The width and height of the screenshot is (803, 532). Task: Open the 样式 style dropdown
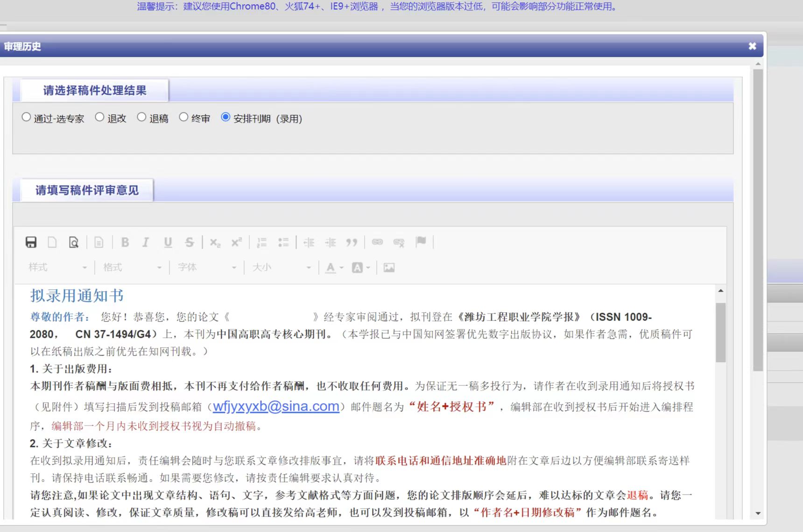click(x=57, y=267)
